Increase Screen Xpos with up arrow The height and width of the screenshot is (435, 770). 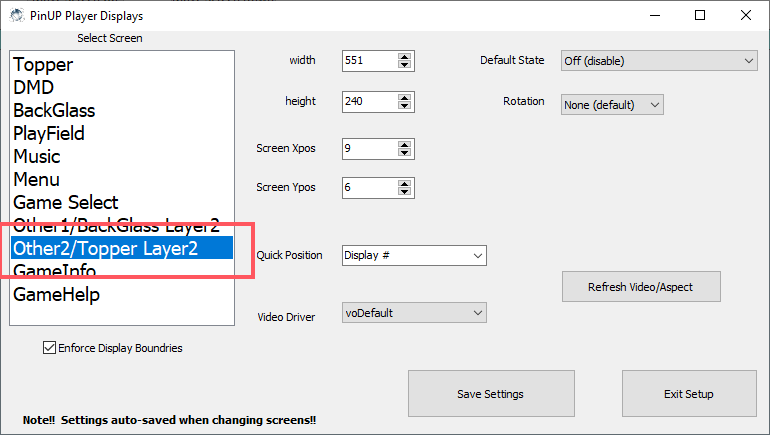coord(404,145)
